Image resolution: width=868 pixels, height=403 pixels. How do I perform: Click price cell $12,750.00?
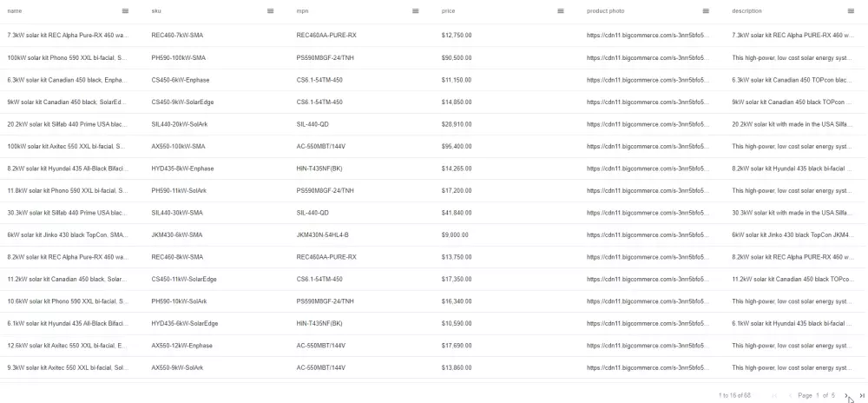[457, 36]
